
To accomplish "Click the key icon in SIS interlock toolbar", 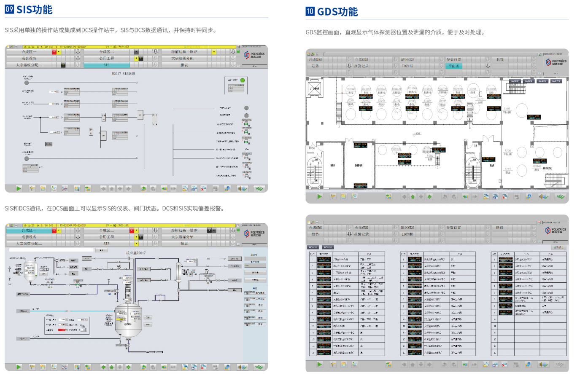I will coord(32,188).
